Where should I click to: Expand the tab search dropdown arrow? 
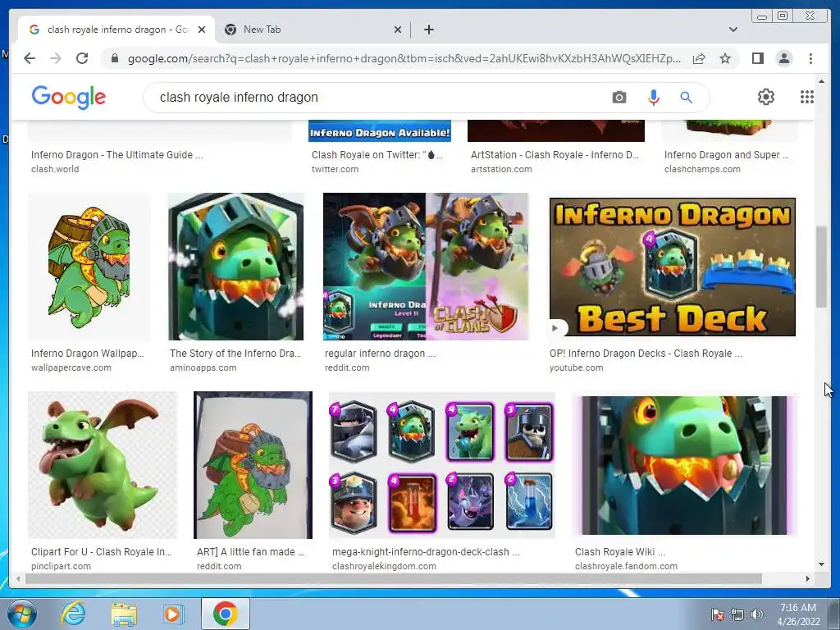(x=733, y=30)
